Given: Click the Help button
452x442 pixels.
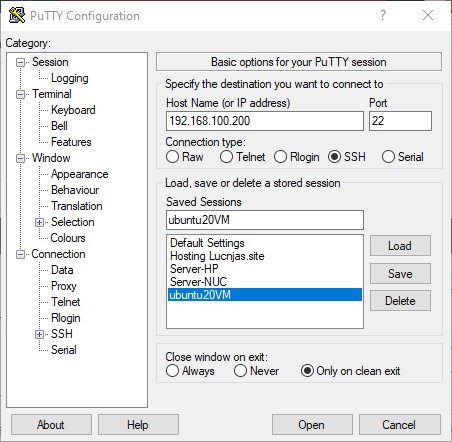Looking at the screenshot, I should click(x=138, y=425).
